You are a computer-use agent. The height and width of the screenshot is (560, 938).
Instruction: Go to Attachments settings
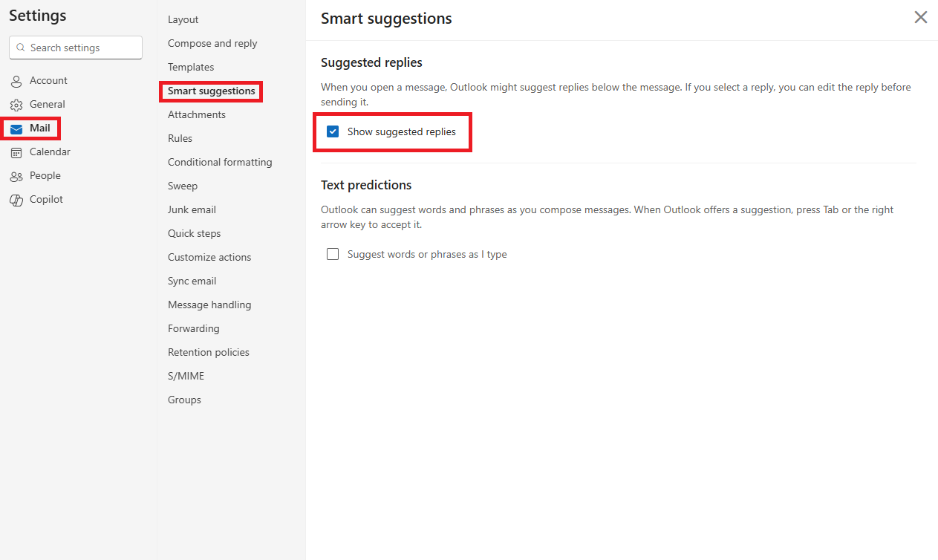click(197, 114)
